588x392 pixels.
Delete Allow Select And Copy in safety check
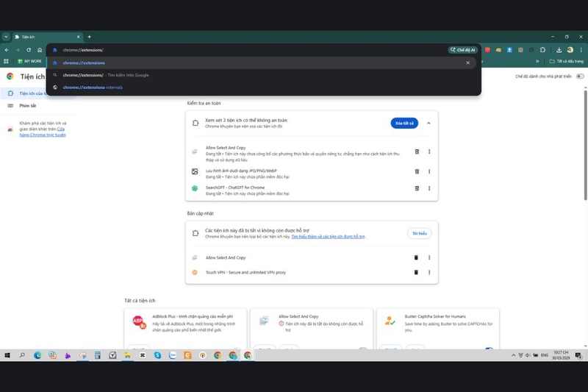[x=417, y=152]
